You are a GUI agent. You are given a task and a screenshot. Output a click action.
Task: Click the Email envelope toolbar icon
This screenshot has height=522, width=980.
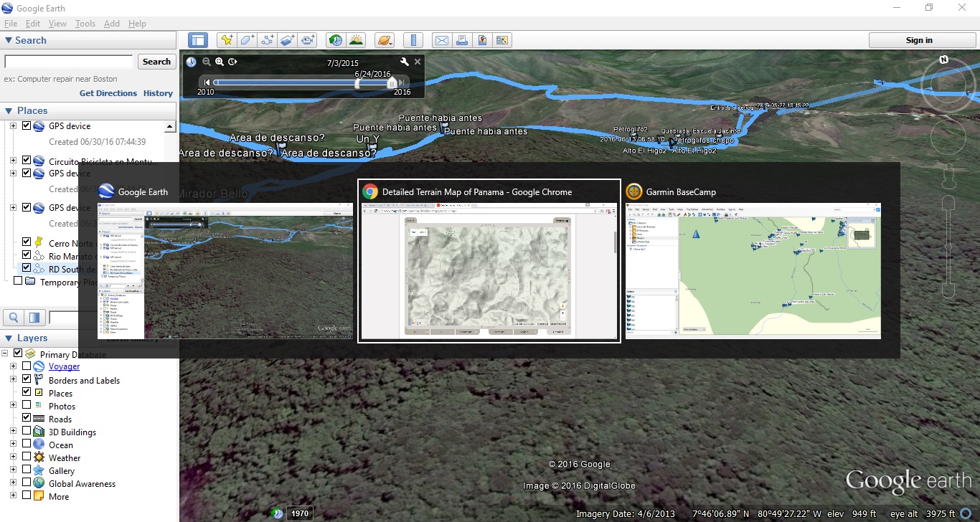[x=441, y=40]
